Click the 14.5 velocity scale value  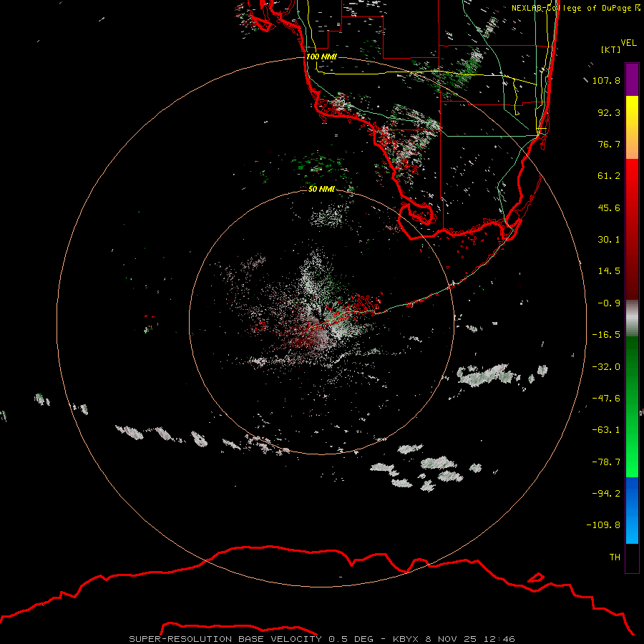pyautogui.click(x=609, y=271)
